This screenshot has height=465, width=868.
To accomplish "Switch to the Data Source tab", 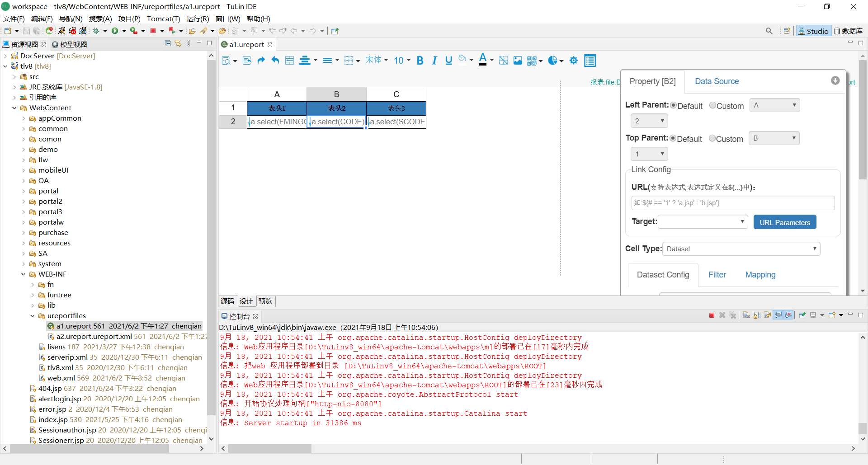I will click(717, 81).
